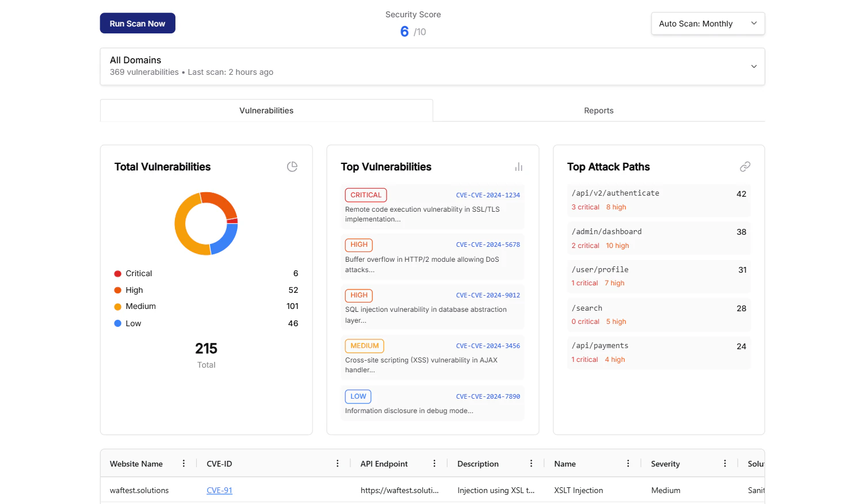867x504 pixels.
Task: Click '10 high' under /admin/dashboard
Action: click(617, 246)
